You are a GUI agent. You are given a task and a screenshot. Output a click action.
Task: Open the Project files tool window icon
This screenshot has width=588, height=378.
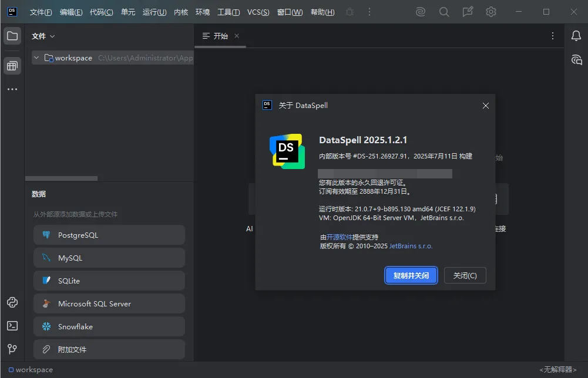12,36
